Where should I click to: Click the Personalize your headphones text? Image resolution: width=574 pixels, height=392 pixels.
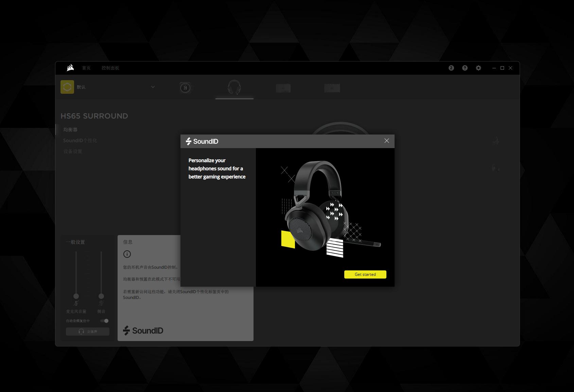pos(217,168)
